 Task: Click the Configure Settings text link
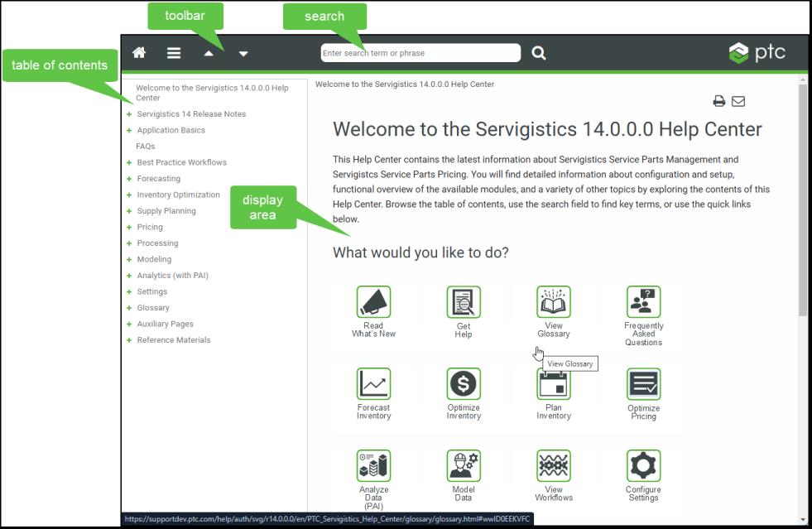tap(643, 493)
